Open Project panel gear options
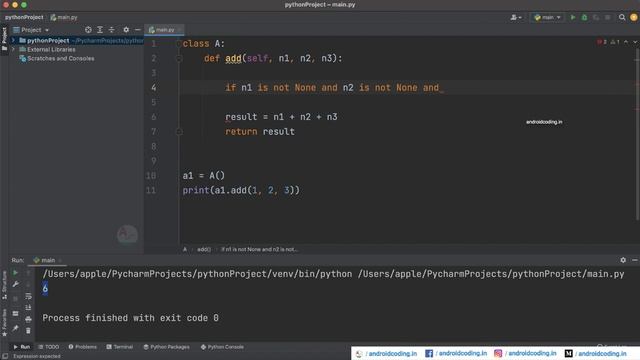Screen dimensions: 640x360 click(x=126, y=30)
